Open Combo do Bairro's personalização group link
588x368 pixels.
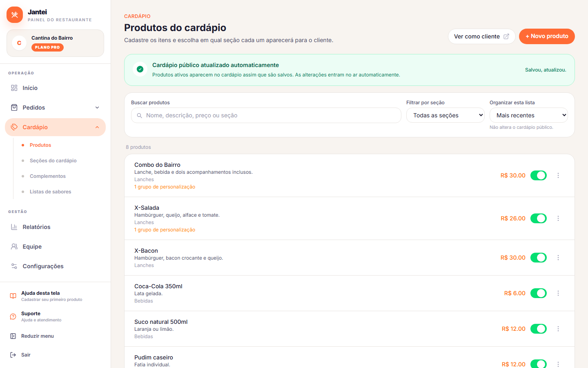[x=165, y=187]
